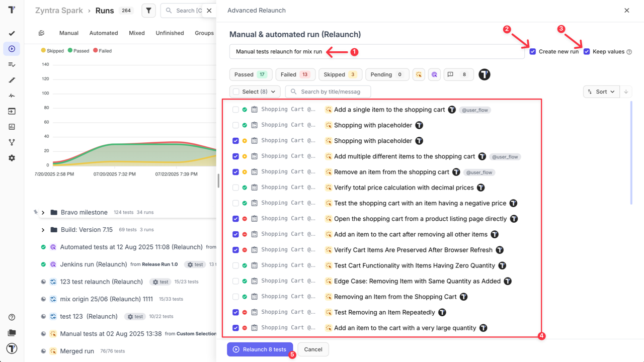Enable the Create new run checkbox
This screenshot has height=362, width=644.
coord(532,51)
